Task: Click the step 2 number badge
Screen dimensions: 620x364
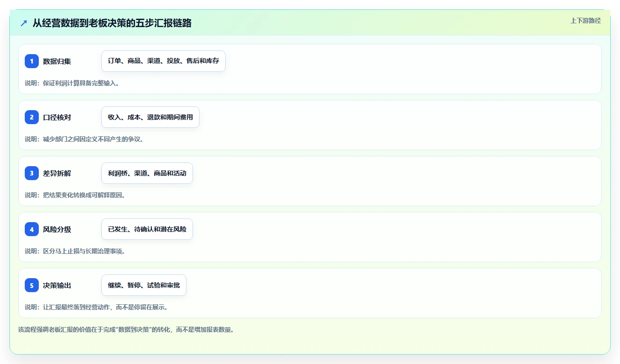Action: (x=32, y=117)
